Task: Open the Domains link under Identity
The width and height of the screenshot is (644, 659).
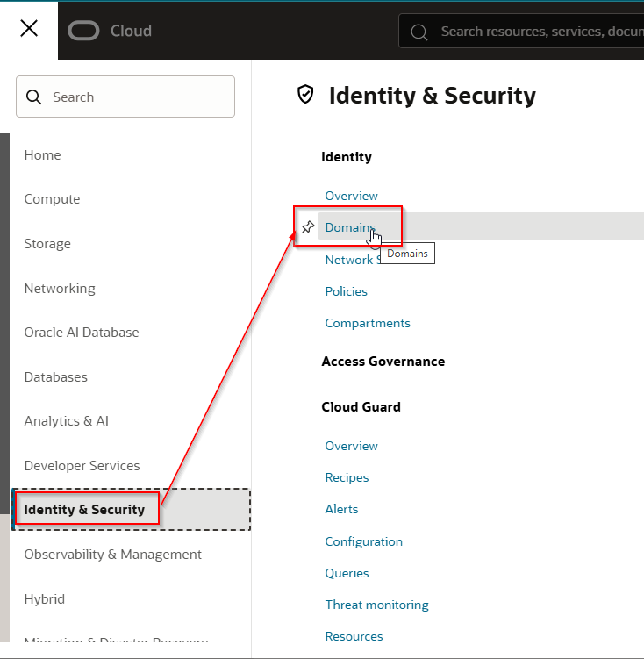Action: pos(349,227)
